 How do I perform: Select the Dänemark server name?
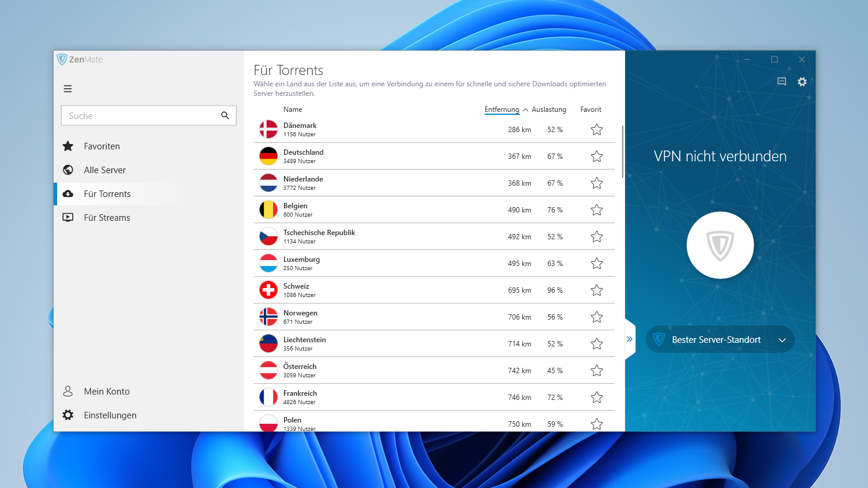[300, 126]
